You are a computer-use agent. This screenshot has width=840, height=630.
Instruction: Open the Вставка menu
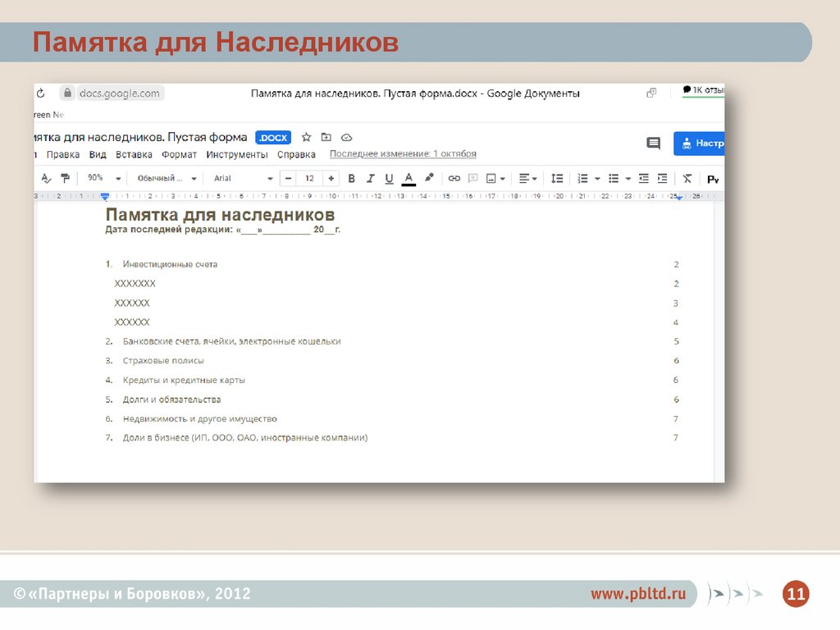tap(134, 155)
